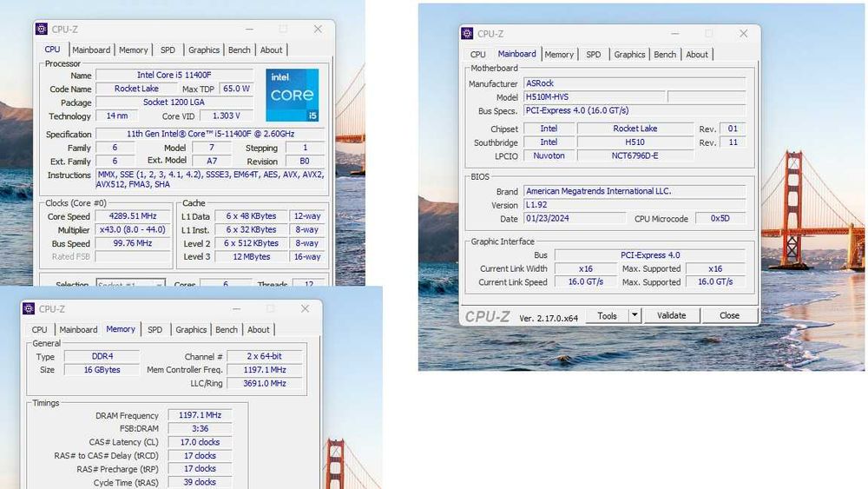Viewport: 868px width, 489px height.
Task: Select the SPD tab in the Mainboard window
Action: tap(594, 54)
